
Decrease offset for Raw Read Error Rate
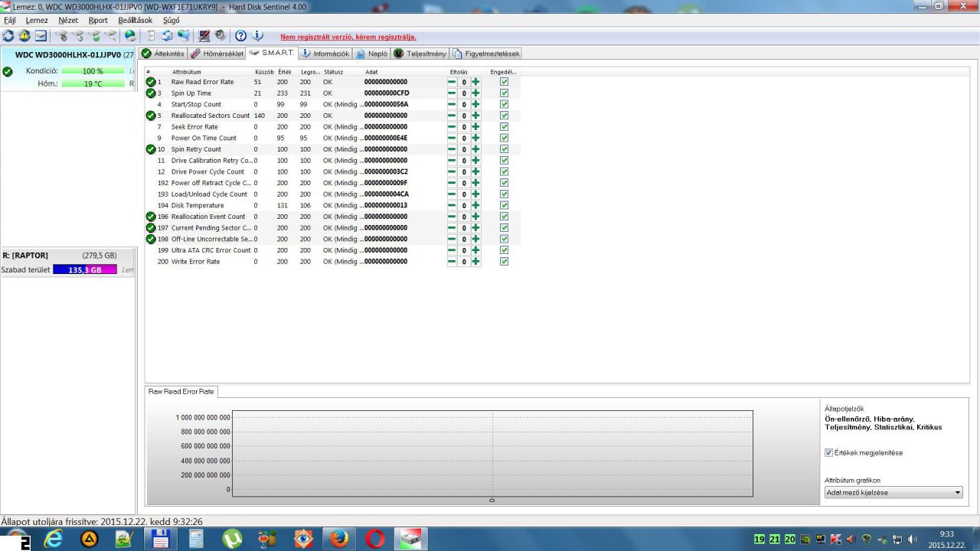coord(452,82)
